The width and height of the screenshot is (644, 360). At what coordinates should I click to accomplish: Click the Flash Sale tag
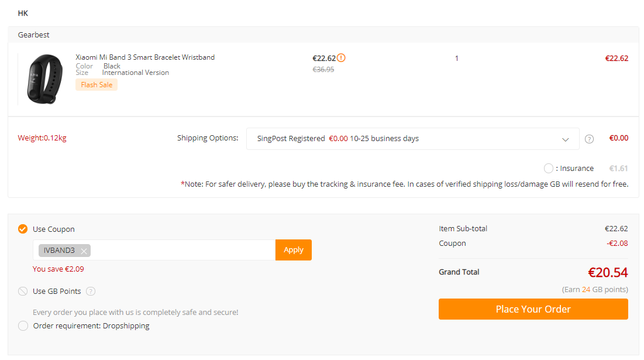(x=97, y=85)
